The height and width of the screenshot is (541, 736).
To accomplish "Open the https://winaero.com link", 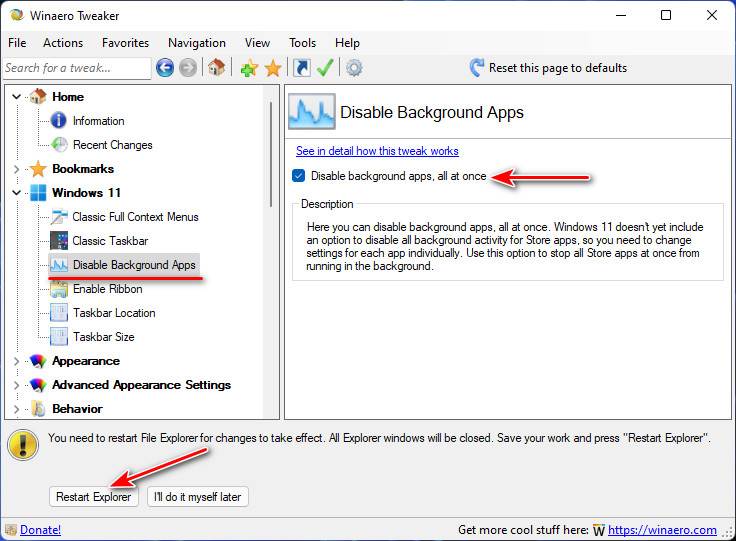I will click(662, 530).
